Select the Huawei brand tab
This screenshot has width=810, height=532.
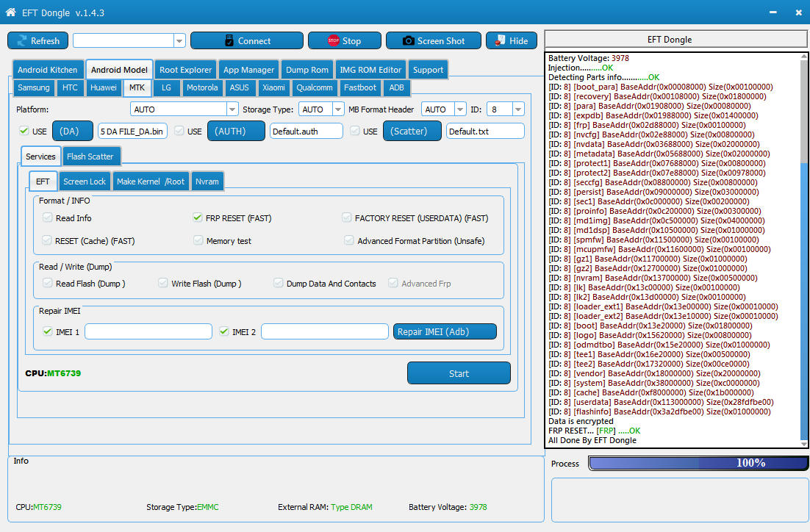(x=104, y=87)
